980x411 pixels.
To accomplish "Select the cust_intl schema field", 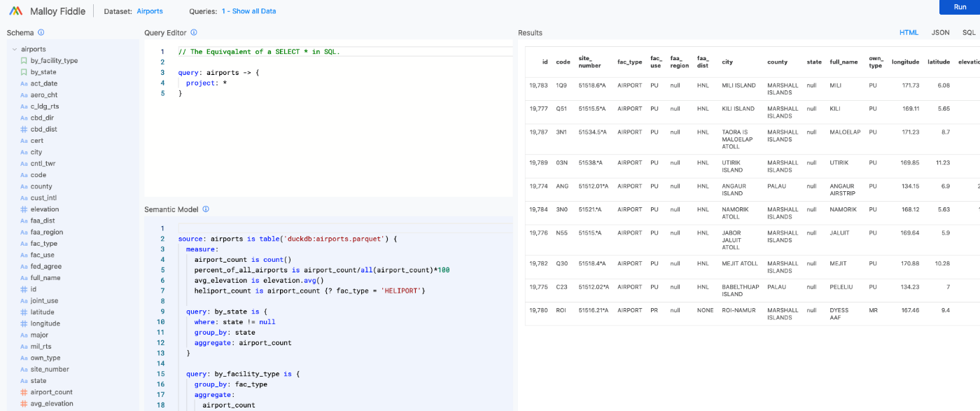I will point(43,198).
